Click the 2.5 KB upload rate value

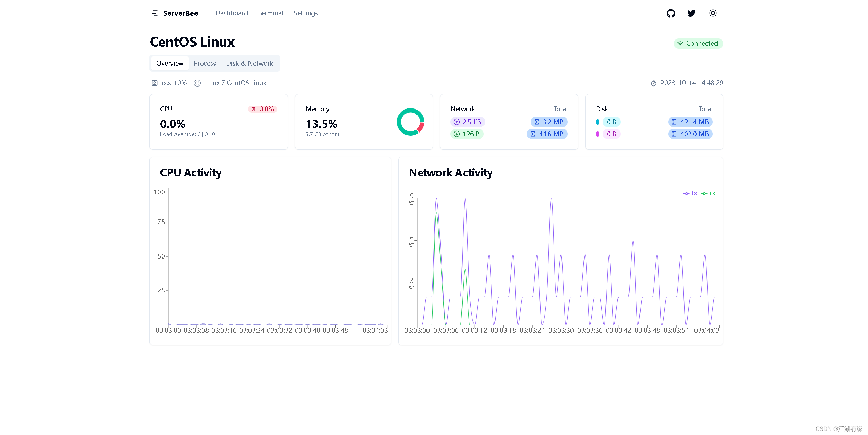pos(471,122)
